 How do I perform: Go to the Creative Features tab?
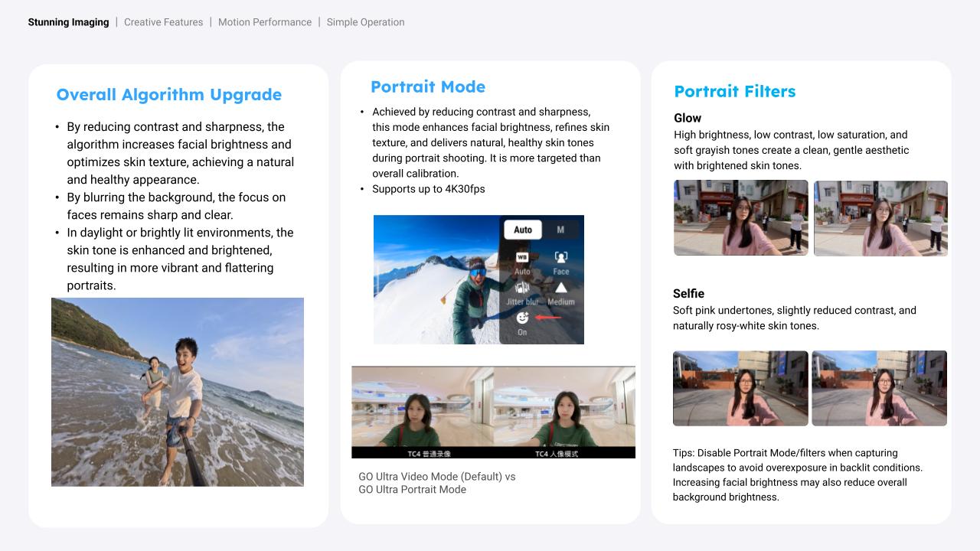coord(163,22)
